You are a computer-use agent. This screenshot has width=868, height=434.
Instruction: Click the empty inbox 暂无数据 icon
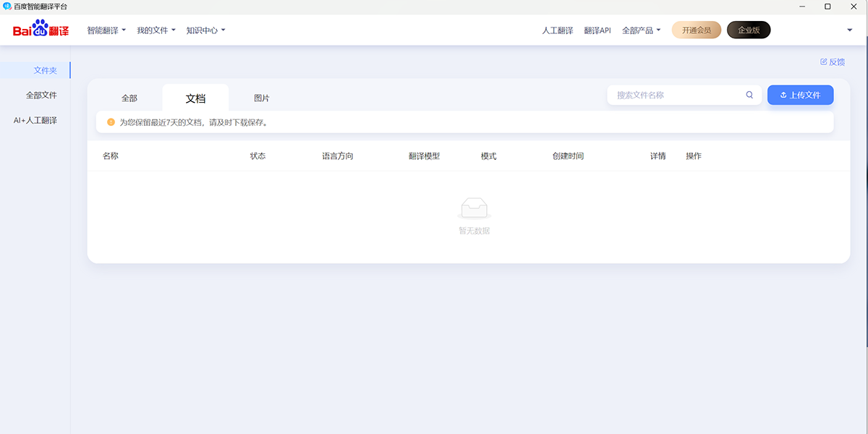tap(474, 208)
